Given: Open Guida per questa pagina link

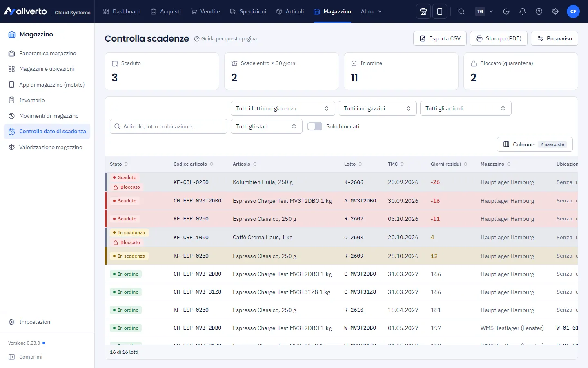Looking at the screenshot, I should point(225,39).
